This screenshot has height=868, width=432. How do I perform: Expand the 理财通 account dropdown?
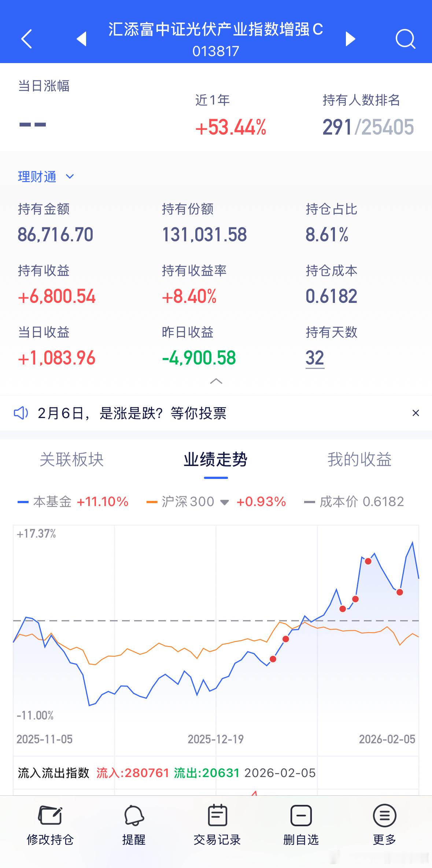pyautogui.click(x=46, y=177)
